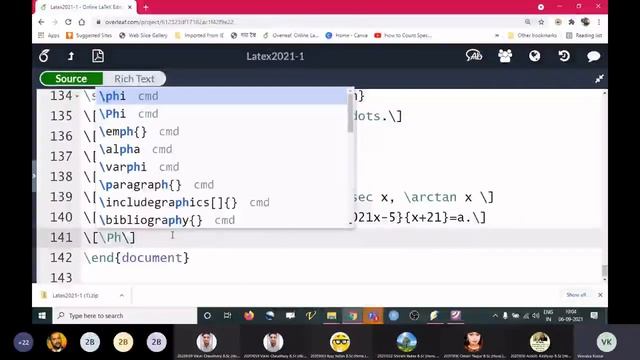
Task: Click the editor vertical scrollbar thumb
Action: click(604, 271)
